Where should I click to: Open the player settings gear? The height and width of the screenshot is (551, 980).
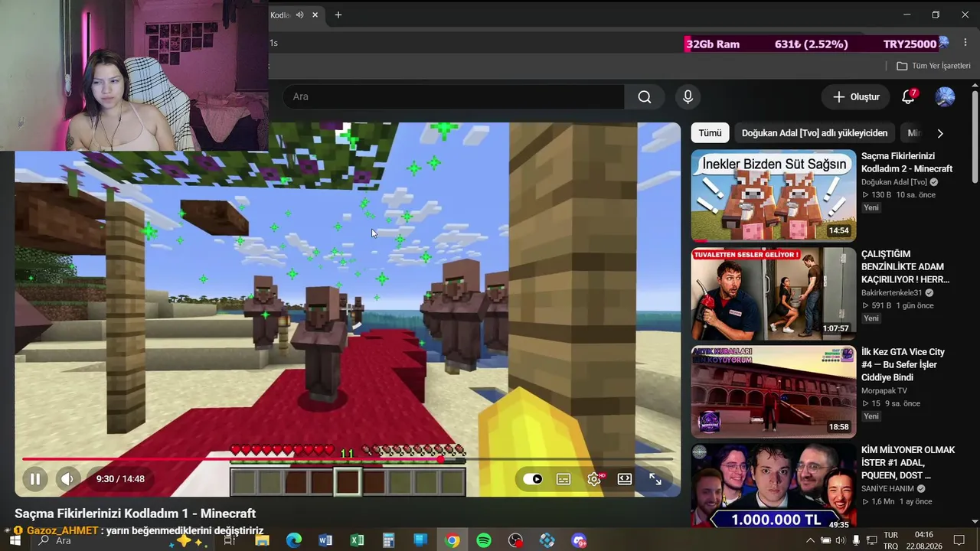click(x=594, y=479)
